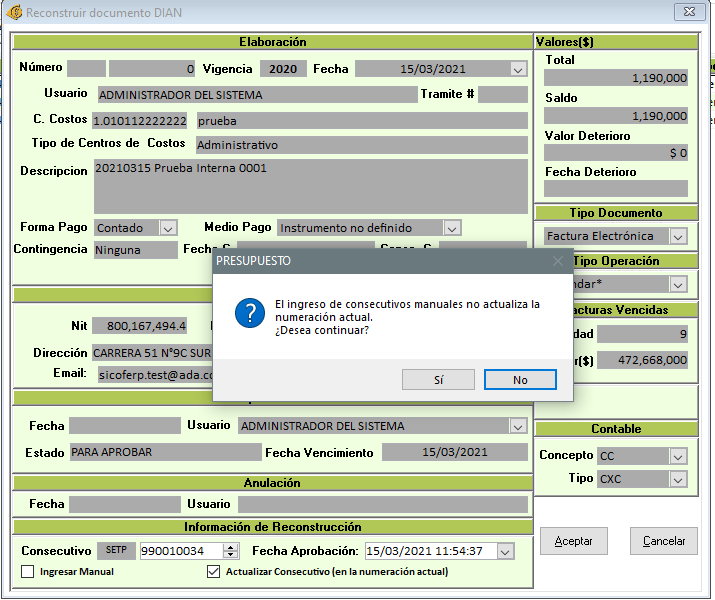Screen dimensions: 715x600
Task: Click the Cancelar button
Action: coord(663,541)
